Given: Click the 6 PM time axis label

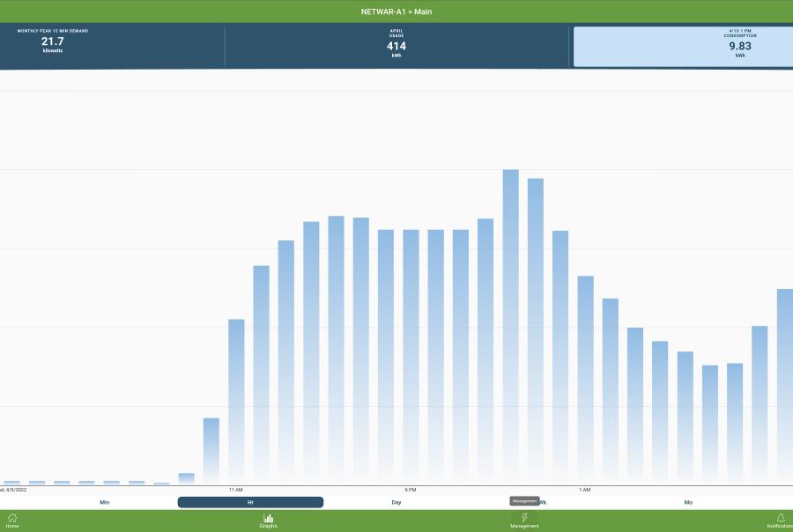Looking at the screenshot, I should click(x=411, y=489).
